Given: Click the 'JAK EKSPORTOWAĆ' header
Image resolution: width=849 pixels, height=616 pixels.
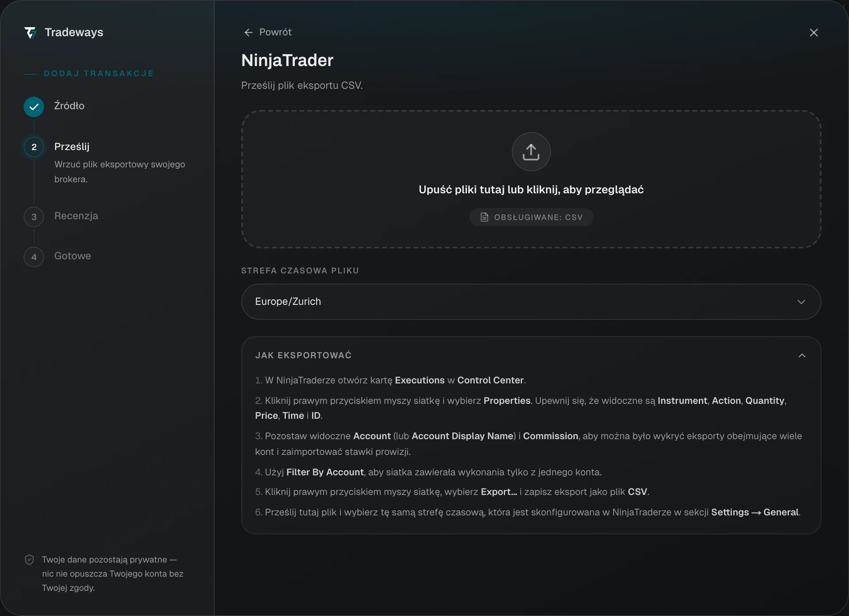Looking at the screenshot, I should 303,355.
